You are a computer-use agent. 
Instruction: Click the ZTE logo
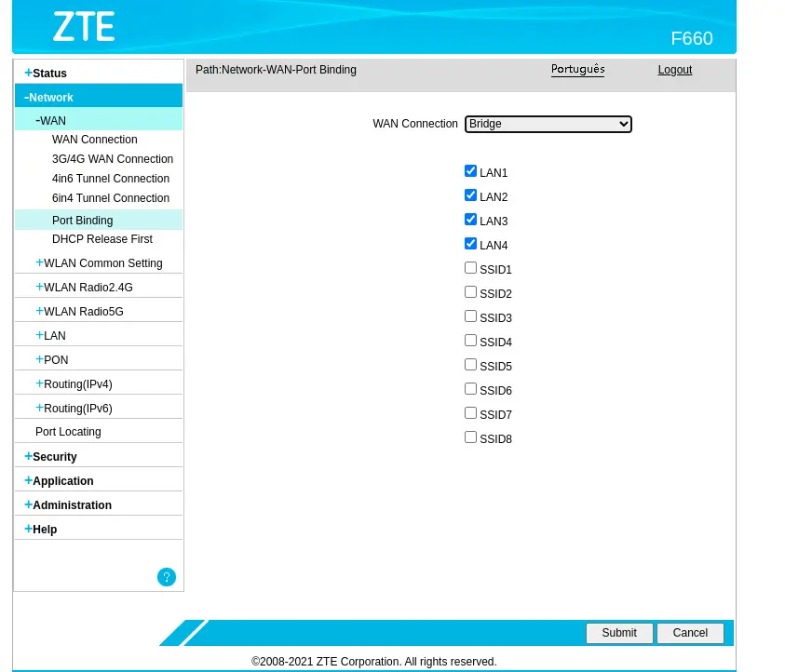[84, 26]
